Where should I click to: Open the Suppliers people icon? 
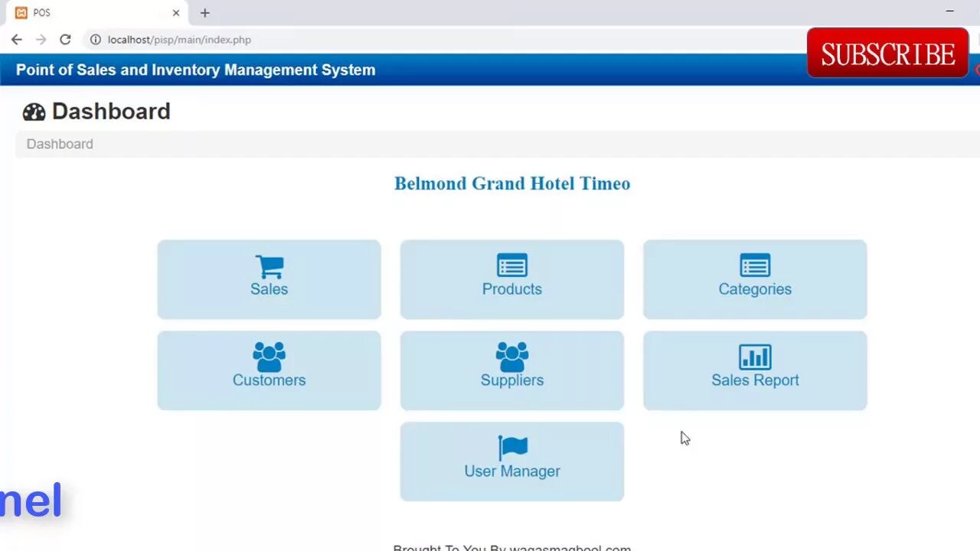tap(511, 357)
